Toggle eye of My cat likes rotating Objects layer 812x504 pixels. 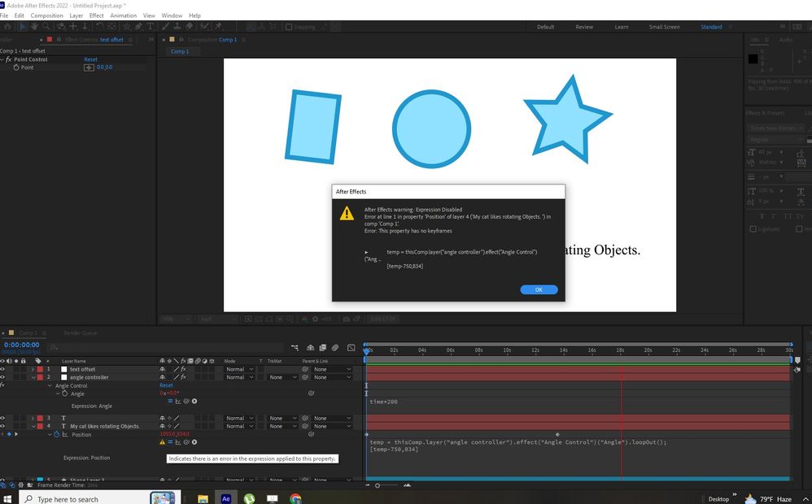[x=2, y=426]
